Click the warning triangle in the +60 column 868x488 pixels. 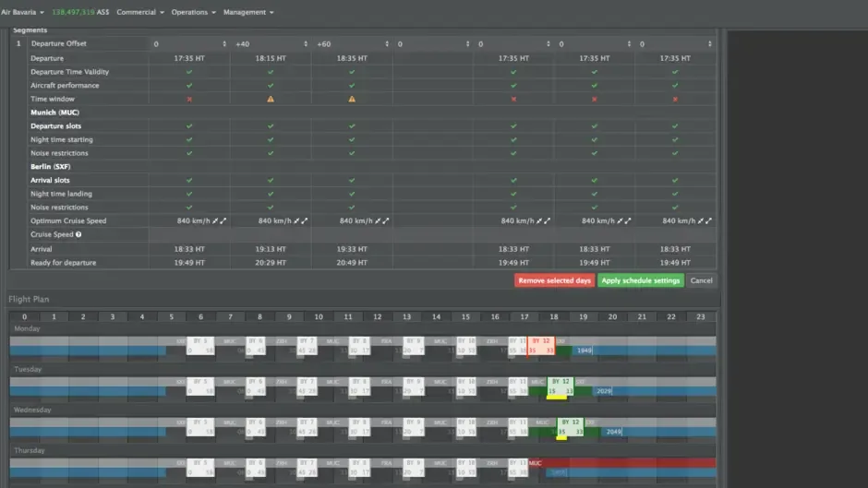(x=352, y=99)
